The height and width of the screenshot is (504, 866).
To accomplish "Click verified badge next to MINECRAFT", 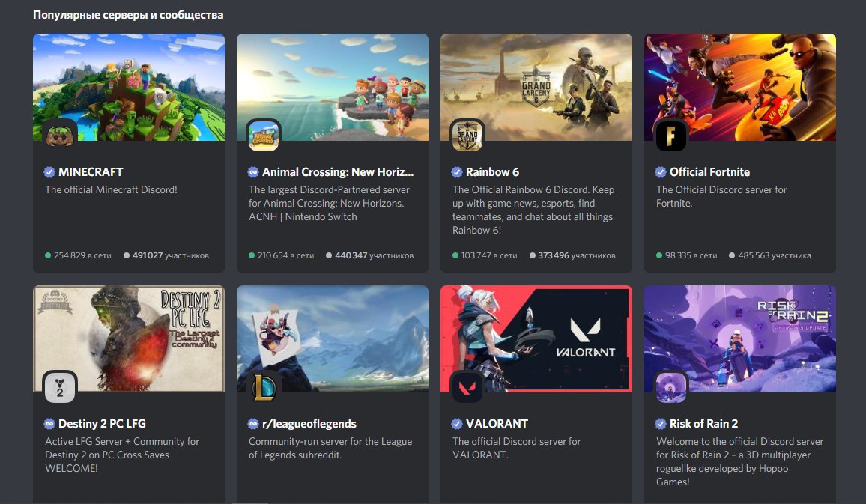I will [49, 172].
